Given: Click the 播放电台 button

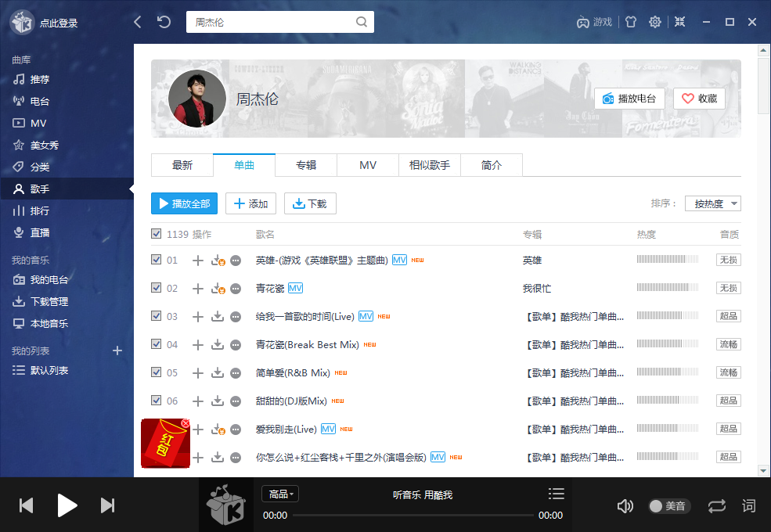Looking at the screenshot, I should tap(629, 99).
